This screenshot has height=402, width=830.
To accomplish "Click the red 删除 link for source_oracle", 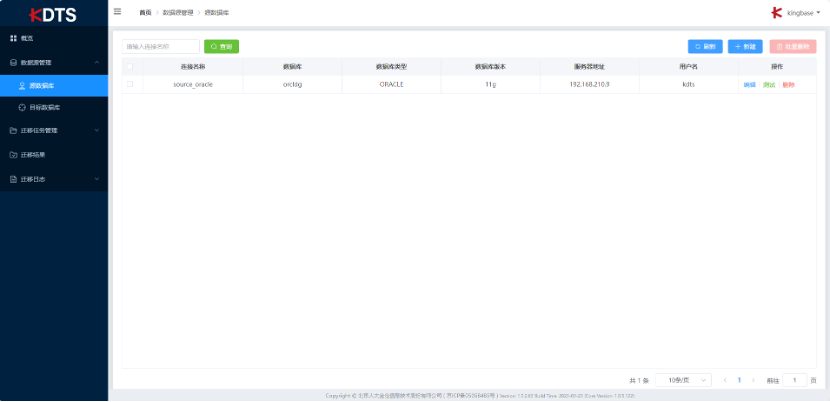I will pos(788,85).
